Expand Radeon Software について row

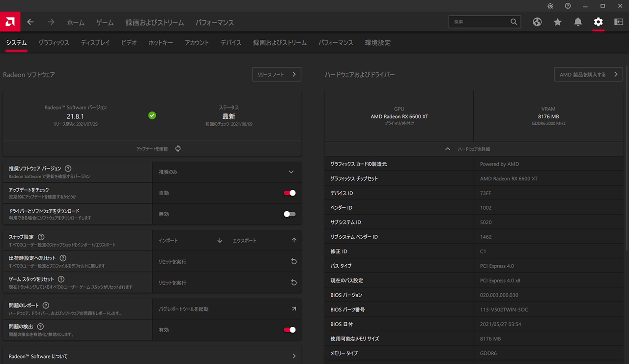coord(152,356)
